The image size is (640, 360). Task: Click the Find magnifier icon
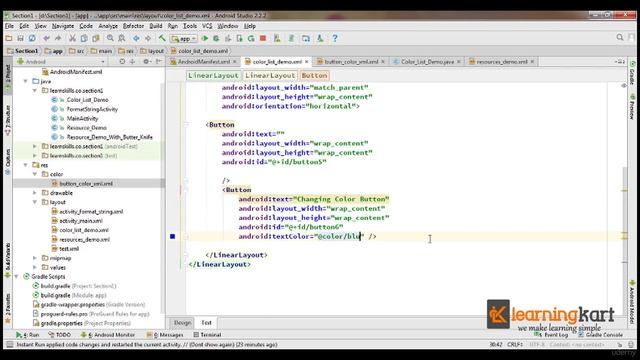pos(110,38)
